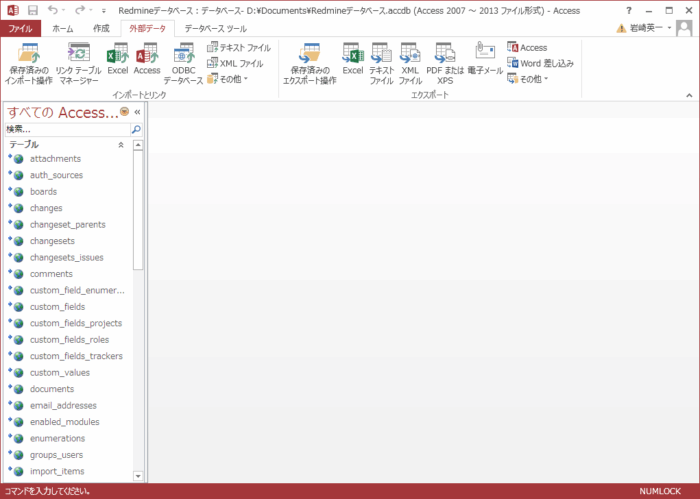Screen dimensions: 700x499
Task: Open saved export operations
Action: pyautogui.click(x=309, y=63)
